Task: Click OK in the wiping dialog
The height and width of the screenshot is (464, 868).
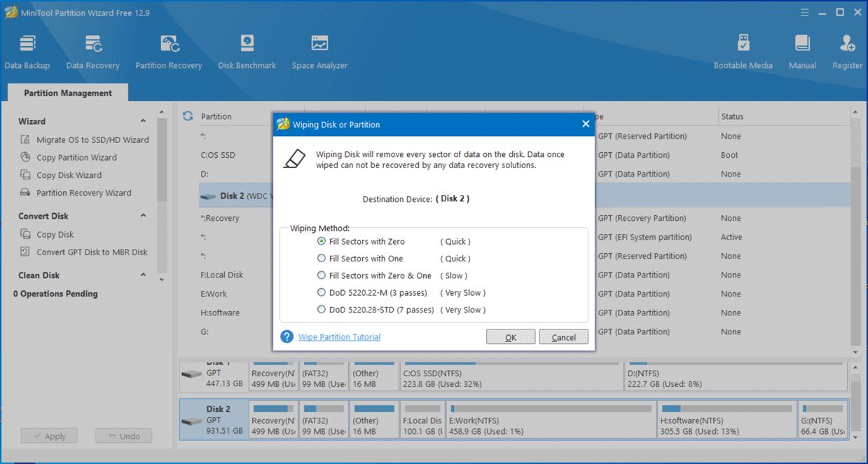Action: (511, 337)
